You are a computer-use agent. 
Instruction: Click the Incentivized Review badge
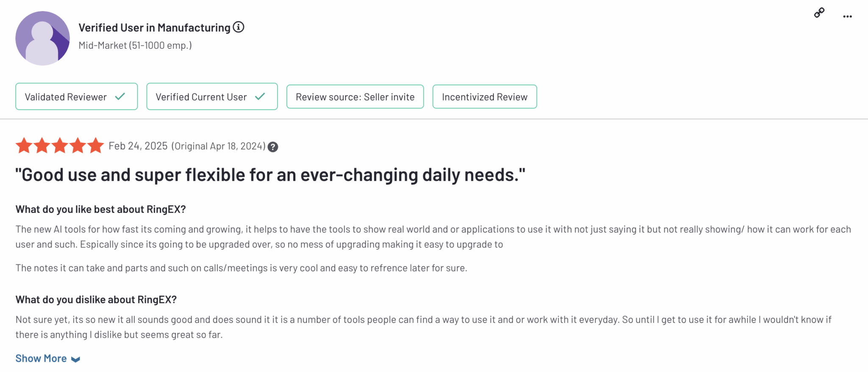[x=484, y=97]
